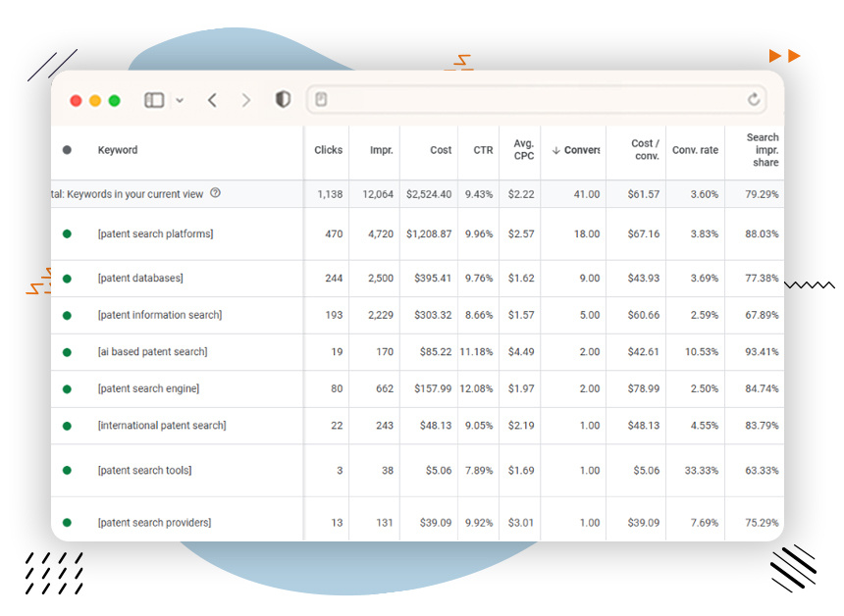
Task: Click the site icon at the left of the address bar
Action: pyautogui.click(x=321, y=99)
